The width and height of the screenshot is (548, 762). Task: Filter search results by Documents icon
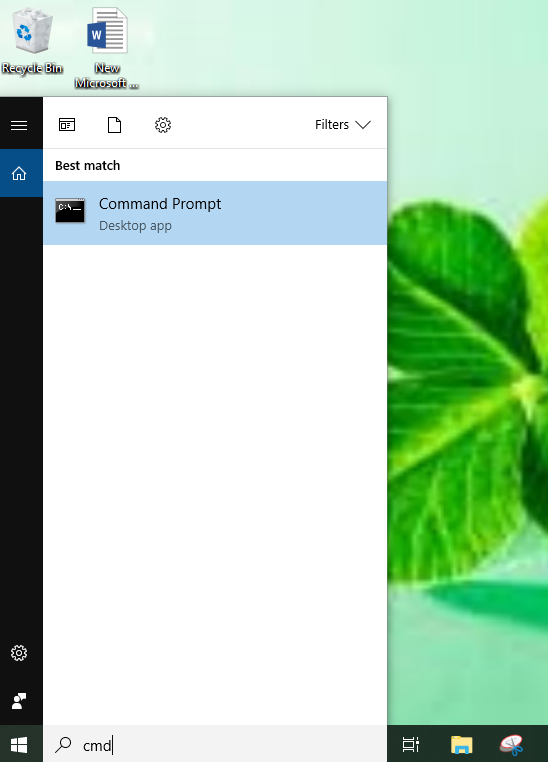[114, 125]
